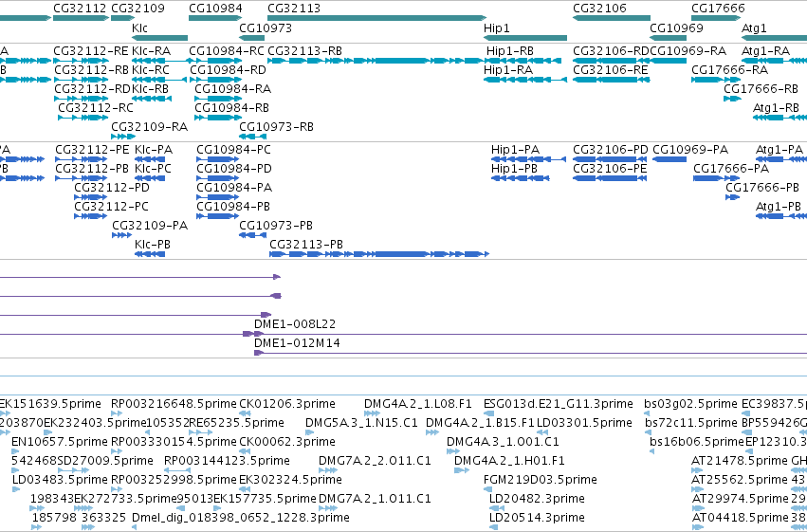Image resolution: width=807 pixels, height=532 pixels.
Task: Click protein Klc-PA
Action: click(x=154, y=150)
